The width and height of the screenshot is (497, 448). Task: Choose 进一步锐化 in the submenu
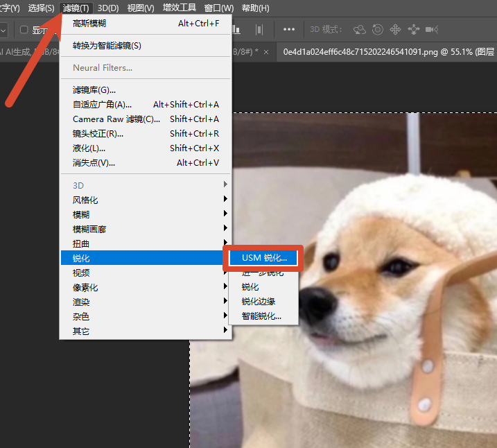tap(263, 273)
